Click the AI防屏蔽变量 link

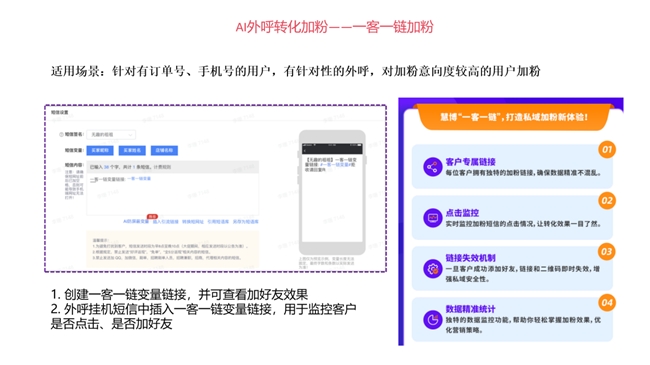pos(136,221)
